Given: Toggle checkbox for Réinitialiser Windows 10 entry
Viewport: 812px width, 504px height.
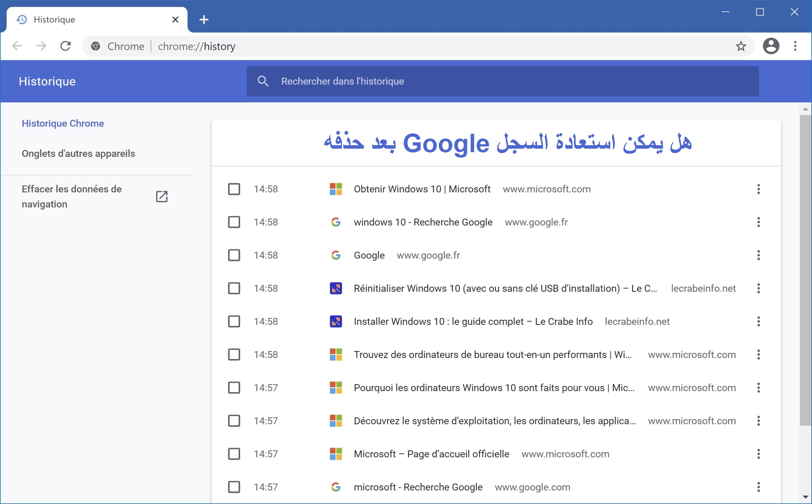Looking at the screenshot, I should 235,288.
